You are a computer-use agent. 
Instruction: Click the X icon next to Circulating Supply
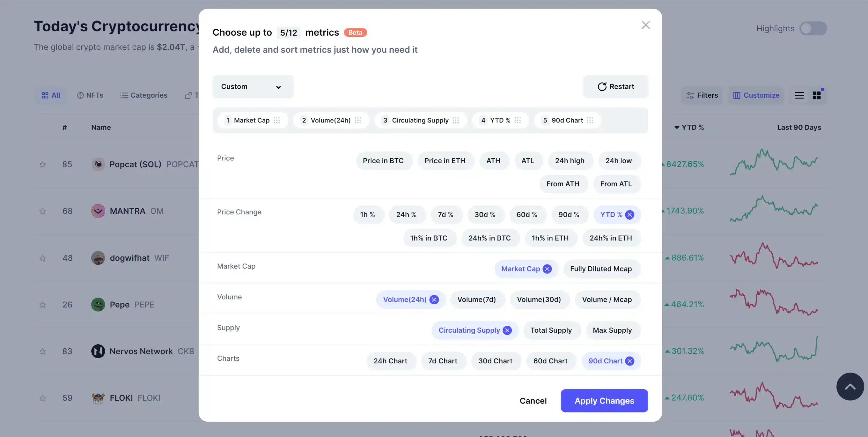[507, 330]
